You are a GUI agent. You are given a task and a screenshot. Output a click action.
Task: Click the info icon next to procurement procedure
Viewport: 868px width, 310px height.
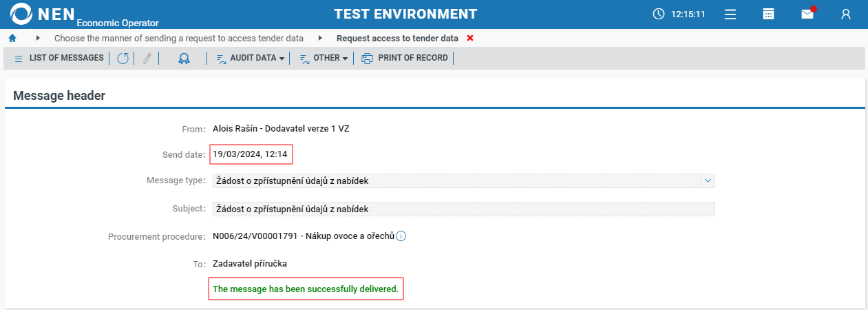[401, 236]
